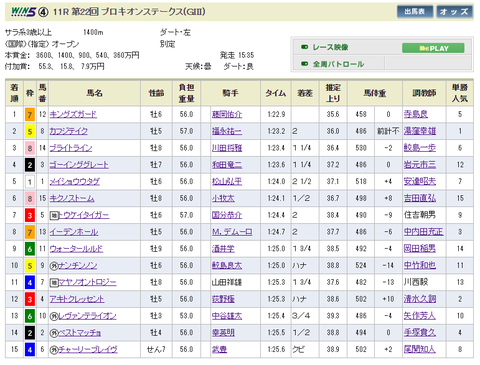Open trainer page for 鮫島一歩
Image resolution: width=480 pixels, height=365 pixels.
click(x=420, y=148)
